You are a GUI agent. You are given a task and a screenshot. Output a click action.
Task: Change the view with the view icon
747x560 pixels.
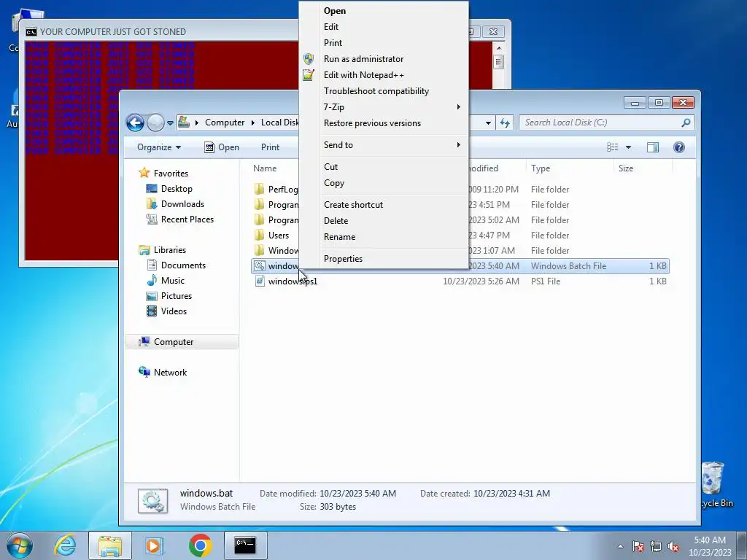click(613, 147)
